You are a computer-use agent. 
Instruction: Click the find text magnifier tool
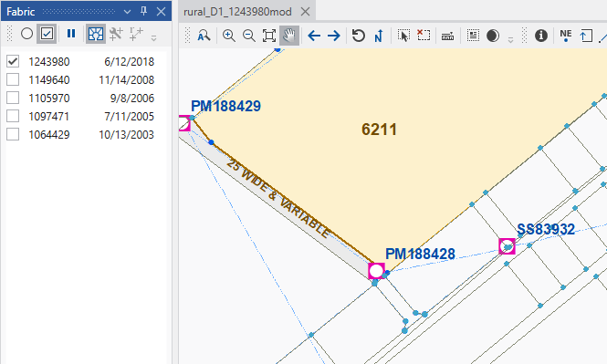[x=204, y=36]
